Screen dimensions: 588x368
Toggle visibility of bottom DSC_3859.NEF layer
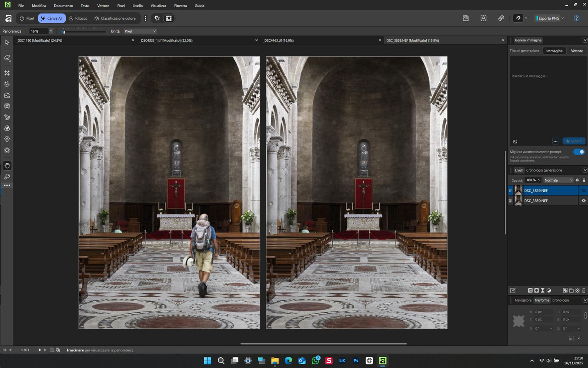click(584, 201)
